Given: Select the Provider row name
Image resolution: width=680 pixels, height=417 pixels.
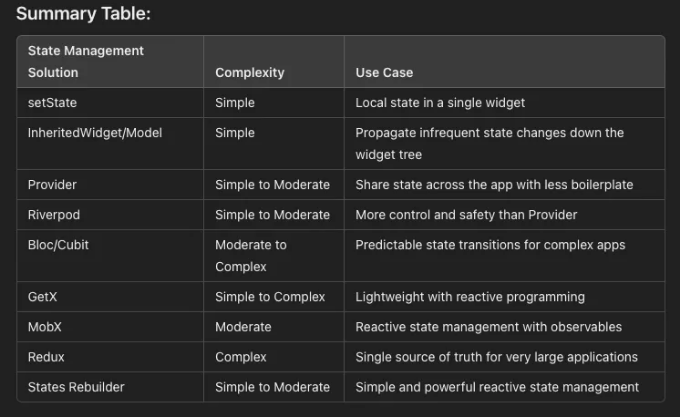Looking at the screenshot, I should point(52,185).
